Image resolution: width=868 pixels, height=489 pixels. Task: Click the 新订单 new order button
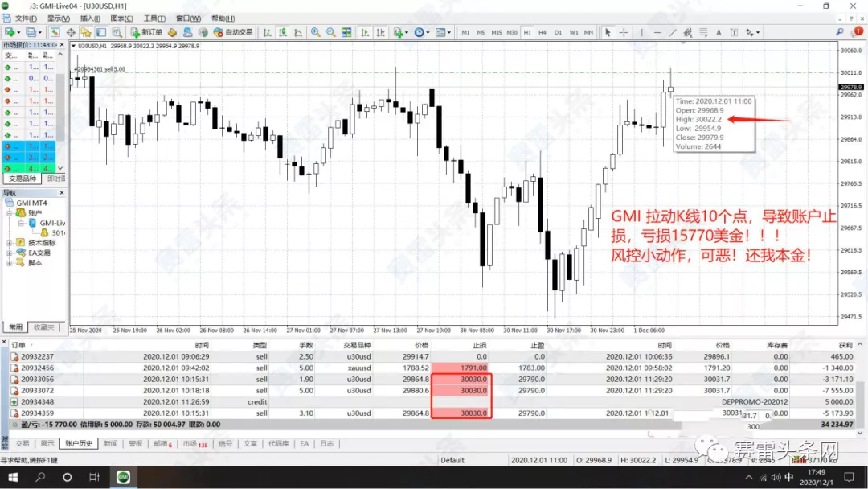[146, 33]
